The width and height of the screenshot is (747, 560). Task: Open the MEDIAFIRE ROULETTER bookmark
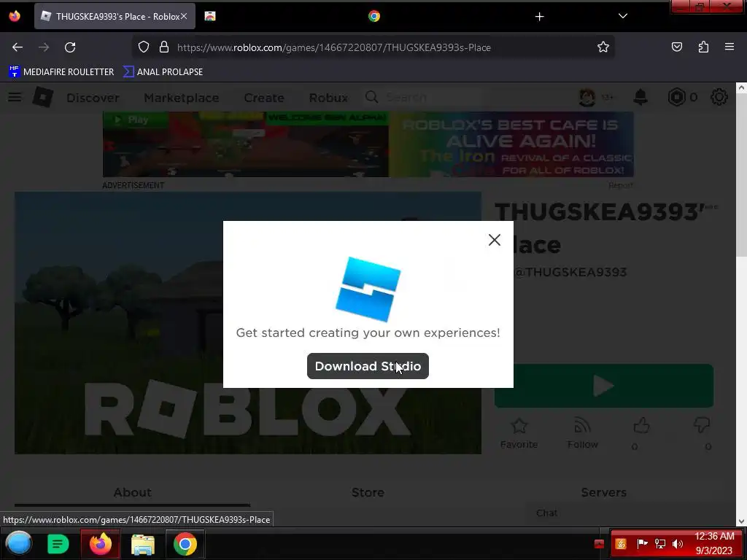[61, 71]
